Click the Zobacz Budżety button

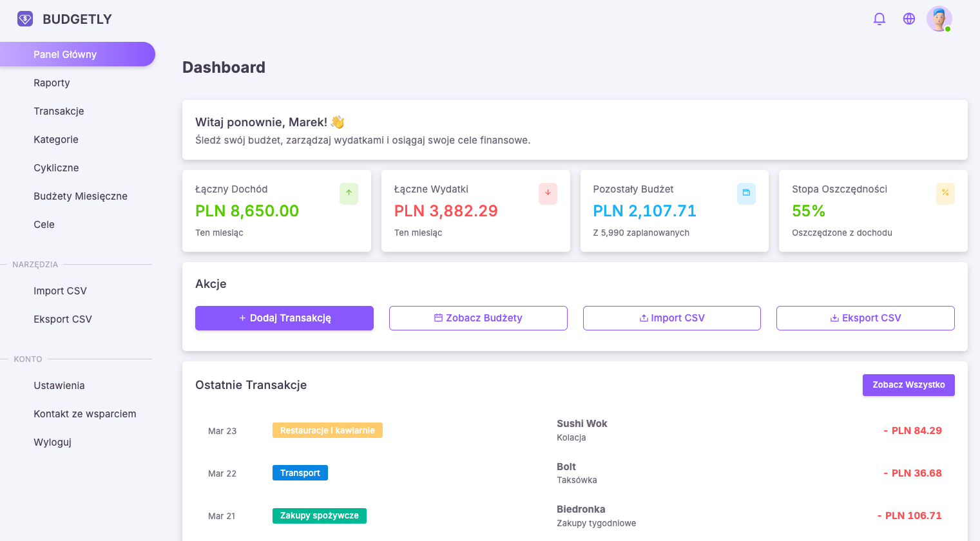(478, 318)
